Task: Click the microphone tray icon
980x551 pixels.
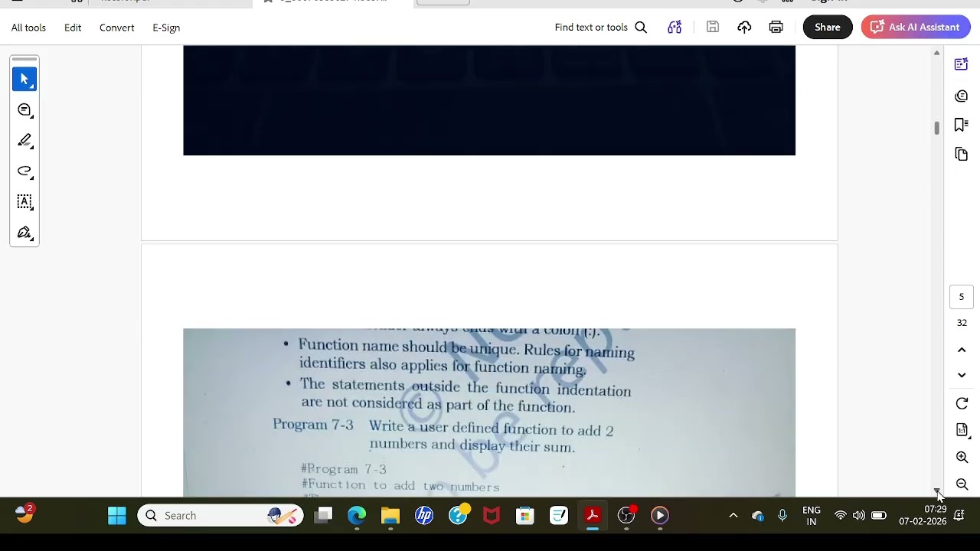Action: point(782,516)
